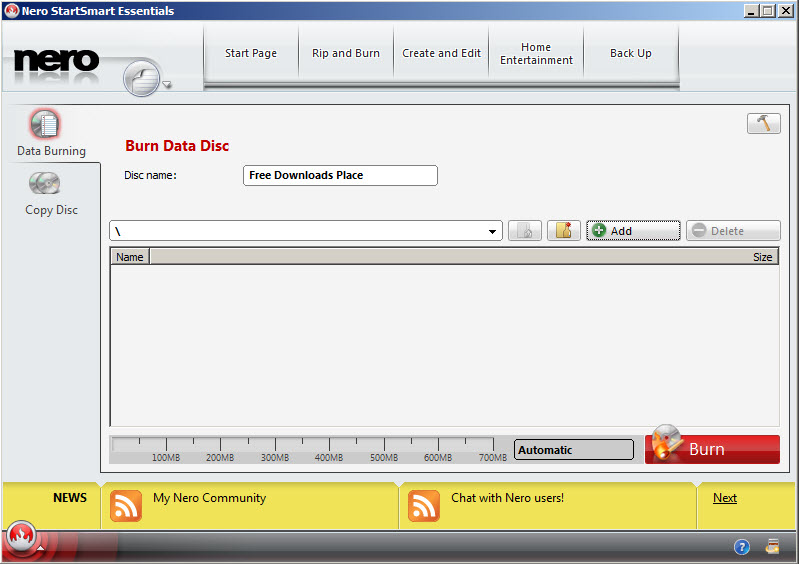This screenshot has height=564, width=799.
Task: Edit the Disc name field
Action: [x=340, y=175]
